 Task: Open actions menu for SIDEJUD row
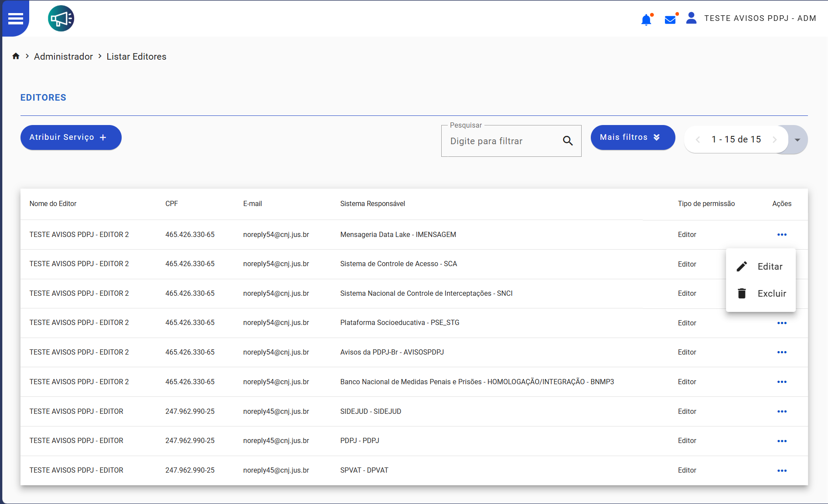point(782,412)
